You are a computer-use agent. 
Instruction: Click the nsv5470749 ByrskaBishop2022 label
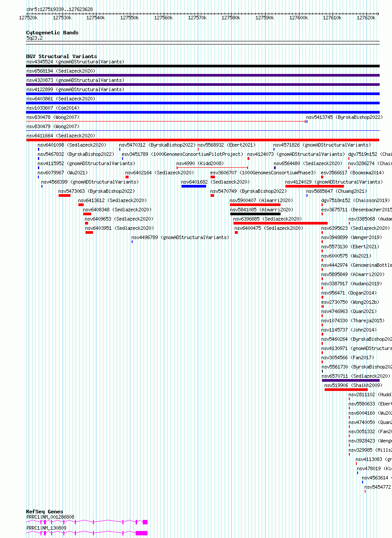click(248, 191)
